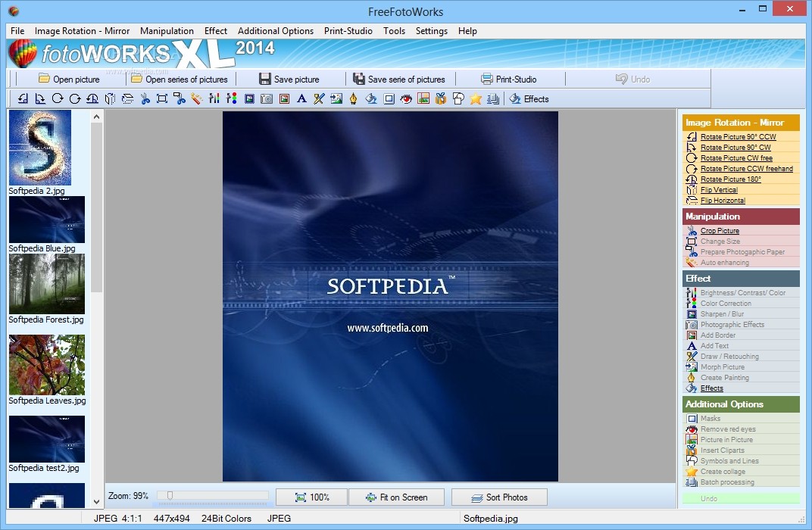812x530 pixels.
Task: Click Effects link in Effect side panel
Action: (x=711, y=388)
